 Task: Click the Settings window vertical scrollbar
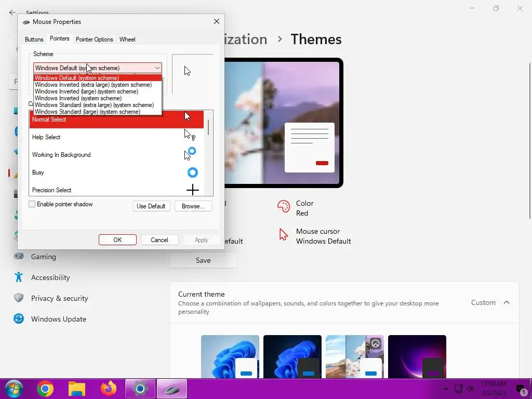(530, 141)
